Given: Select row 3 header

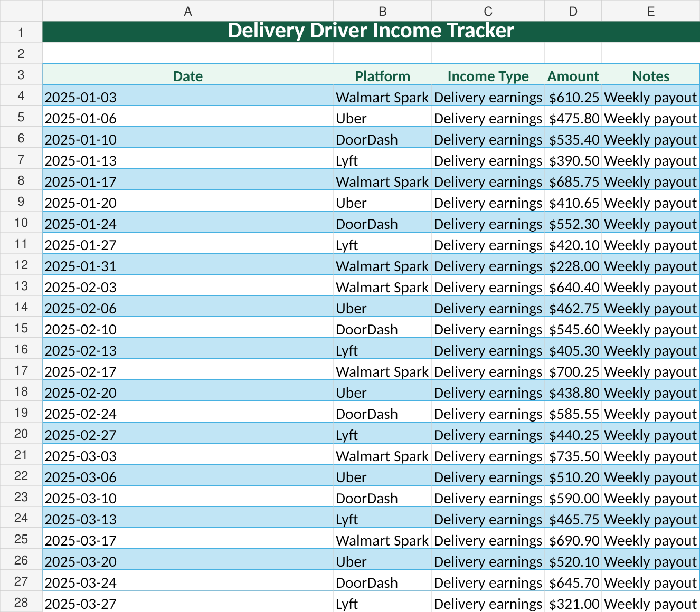Looking at the screenshot, I should pos(21,74).
